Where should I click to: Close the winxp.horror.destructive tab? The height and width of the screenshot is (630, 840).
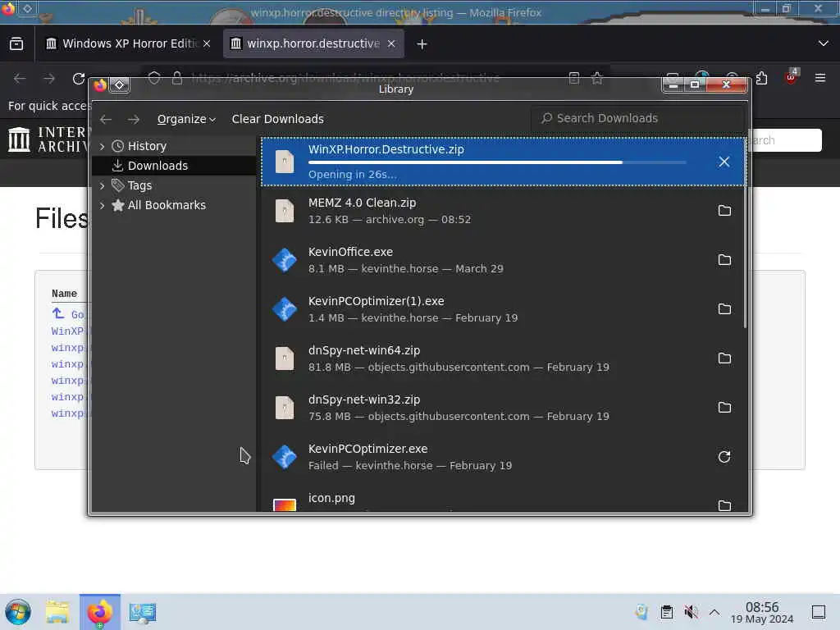pyautogui.click(x=391, y=43)
